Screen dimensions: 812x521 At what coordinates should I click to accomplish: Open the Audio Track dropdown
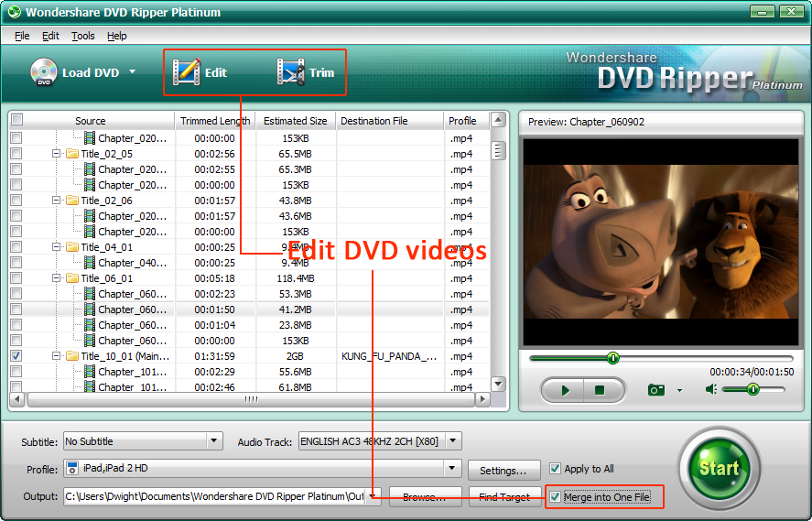[453, 441]
